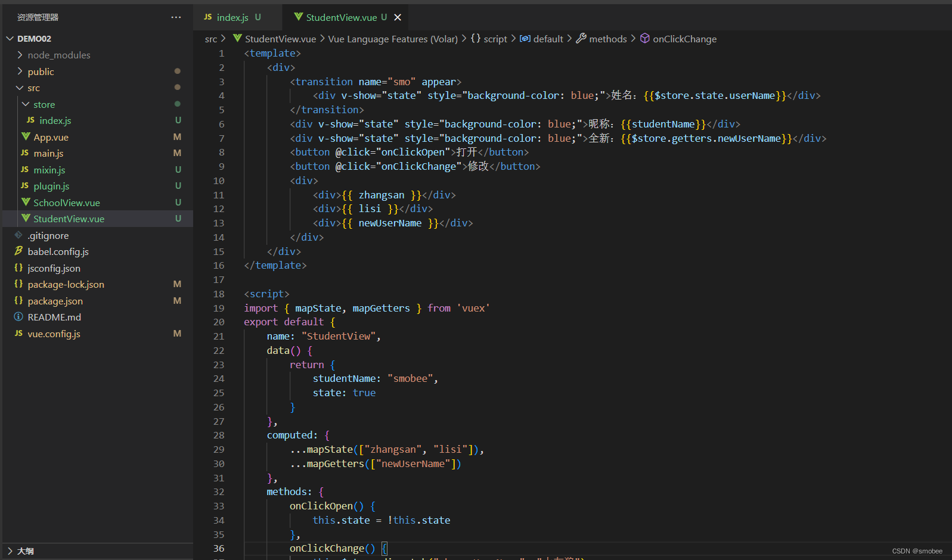Open main.js file
Screen dimensions: 952x560
point(48,153)
